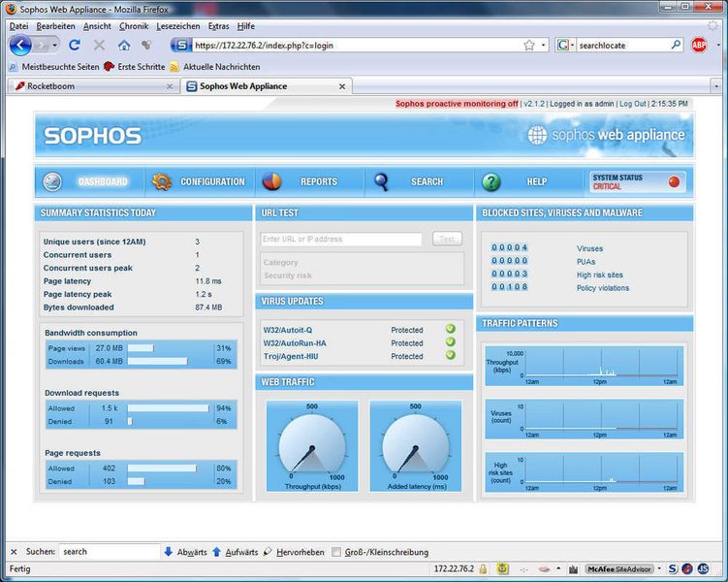Click the Suchen find text field
Viewport: 728px width, 582px height.
110,552
